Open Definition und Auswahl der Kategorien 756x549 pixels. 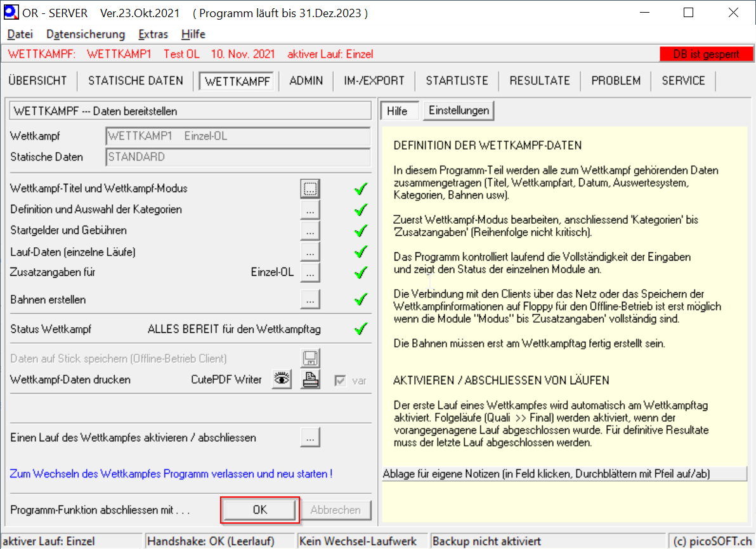click(310, 209)
